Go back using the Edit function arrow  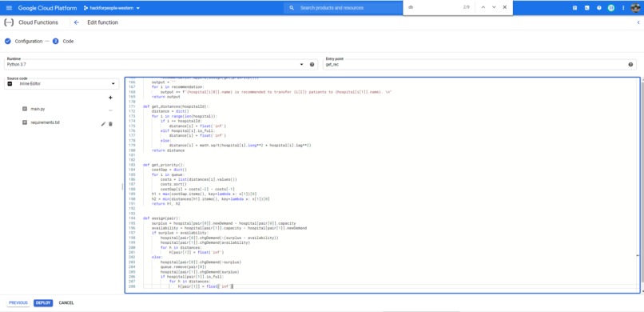click(x=77, y=22)
